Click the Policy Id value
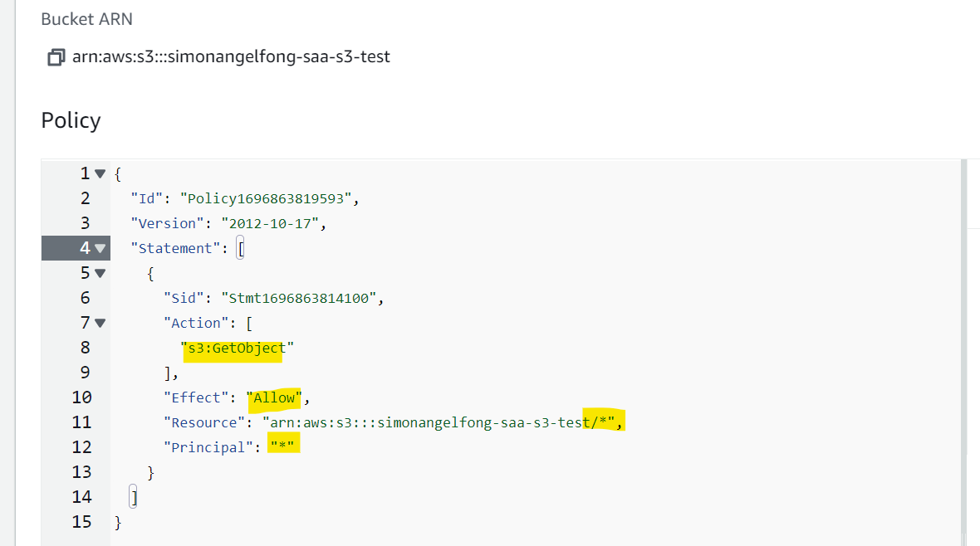The image size is (980, 546). point(266,198)
